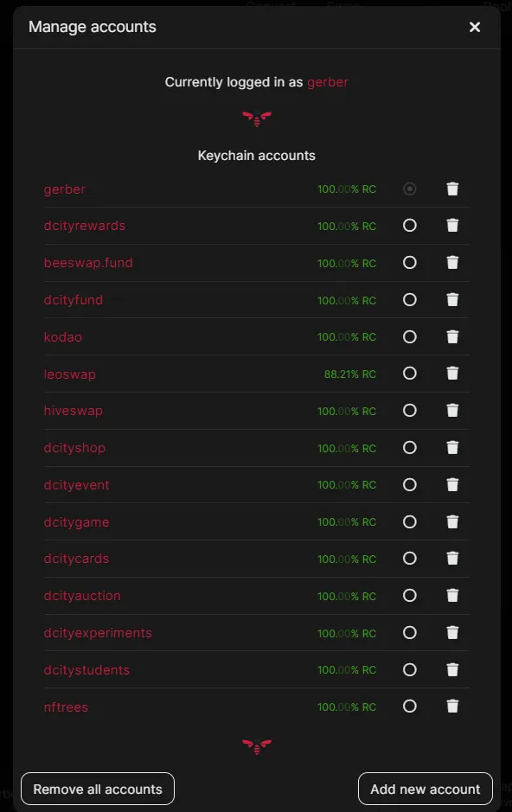Trash the kodao account entry
The width and height of the screenshot is (512, 812).
[452, 337]
